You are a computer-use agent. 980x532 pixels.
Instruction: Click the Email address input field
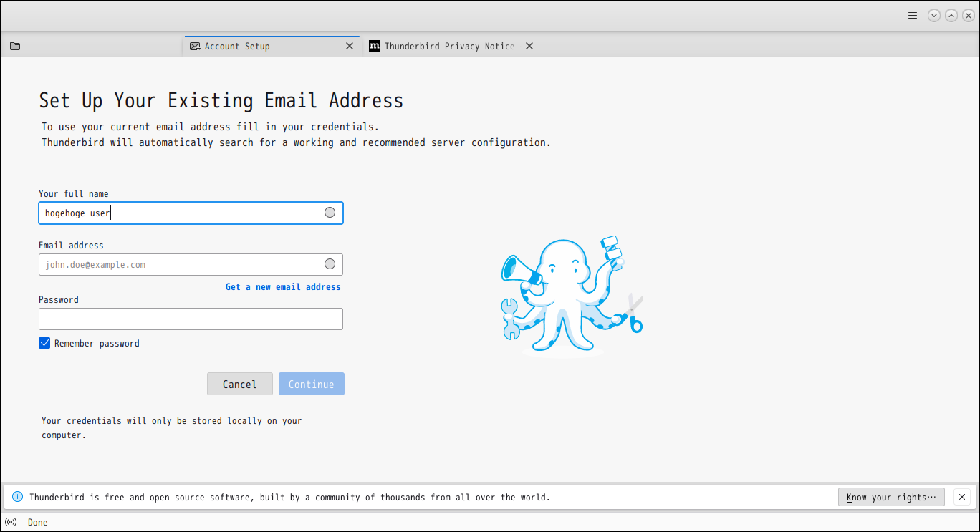191,264
